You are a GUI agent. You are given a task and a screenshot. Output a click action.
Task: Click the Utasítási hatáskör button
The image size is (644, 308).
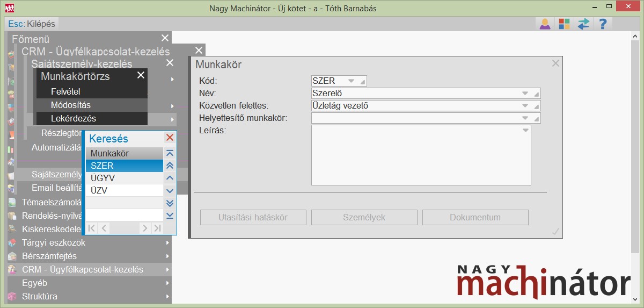pos(253,218)
